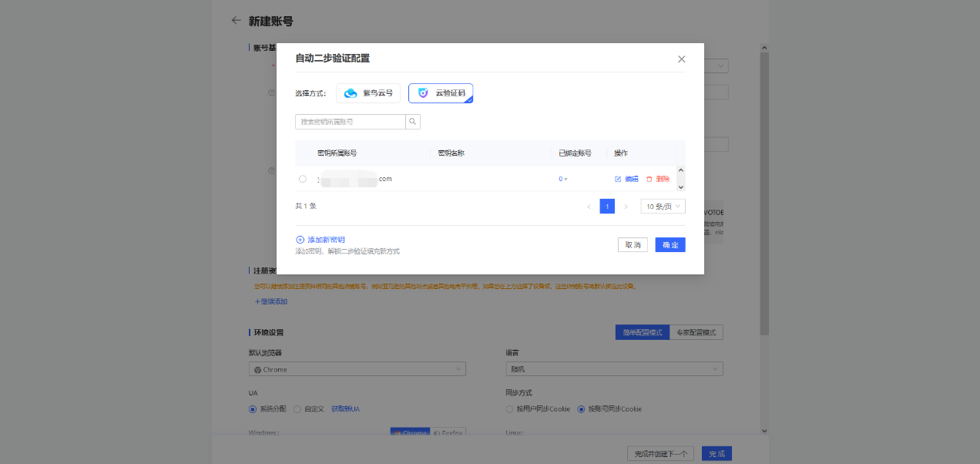This screenshot has width=980, height=464.
Task: Switch to 简单配置模式 mode
Action: [x=642, y=331]
